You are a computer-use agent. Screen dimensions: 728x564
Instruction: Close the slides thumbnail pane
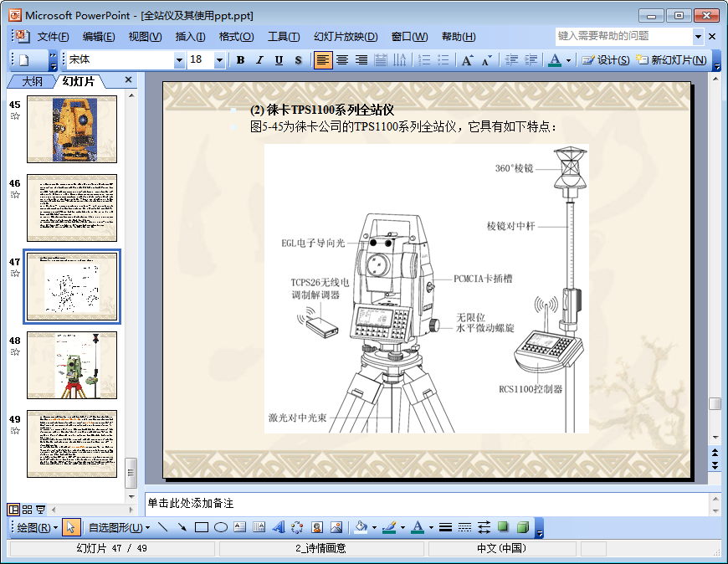(x=129, y=79)
